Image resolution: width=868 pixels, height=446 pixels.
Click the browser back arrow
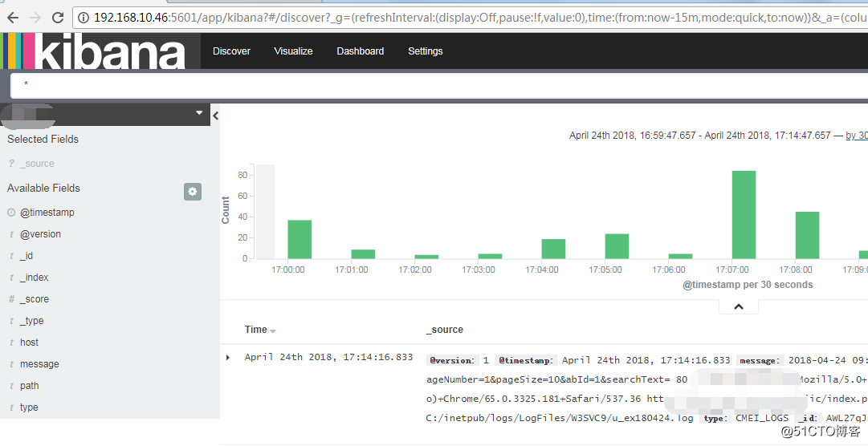[x=13, y=18]
